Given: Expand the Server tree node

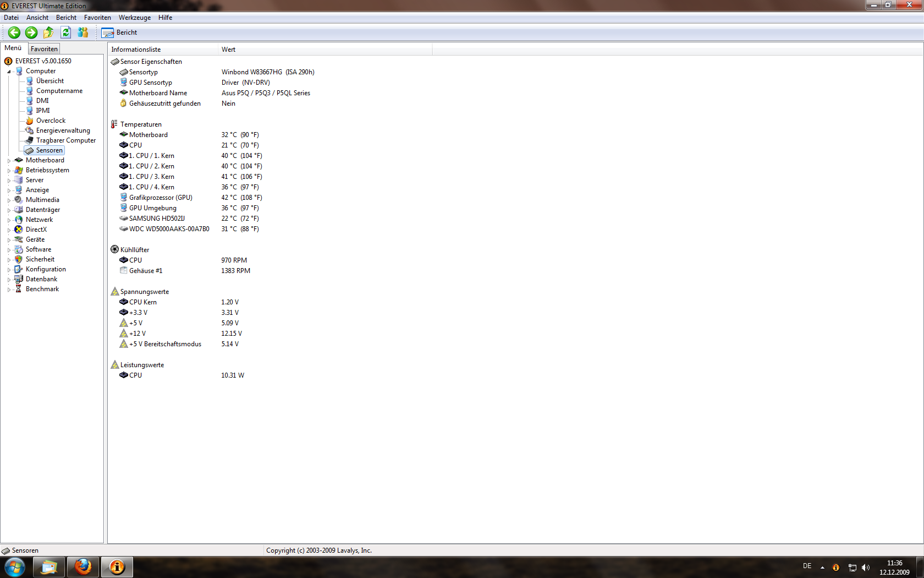Looking at the screenshot, I should (x=9, y=181).
